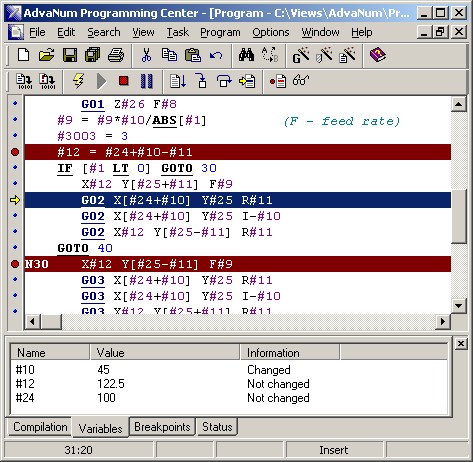The height and width of the screenshot is (462, 473).
Task: Click the document wizard wand icon
Action: [x=347, y=55]
